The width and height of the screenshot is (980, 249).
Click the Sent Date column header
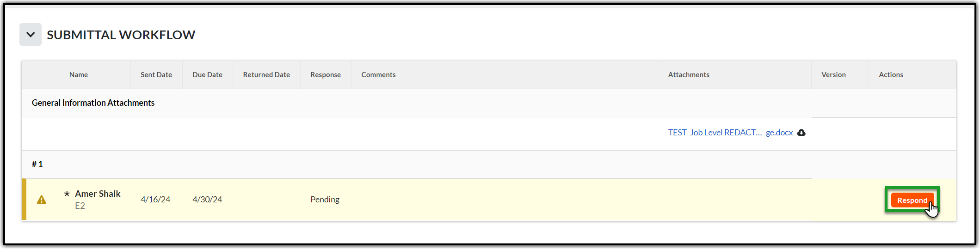click(156, 75)
